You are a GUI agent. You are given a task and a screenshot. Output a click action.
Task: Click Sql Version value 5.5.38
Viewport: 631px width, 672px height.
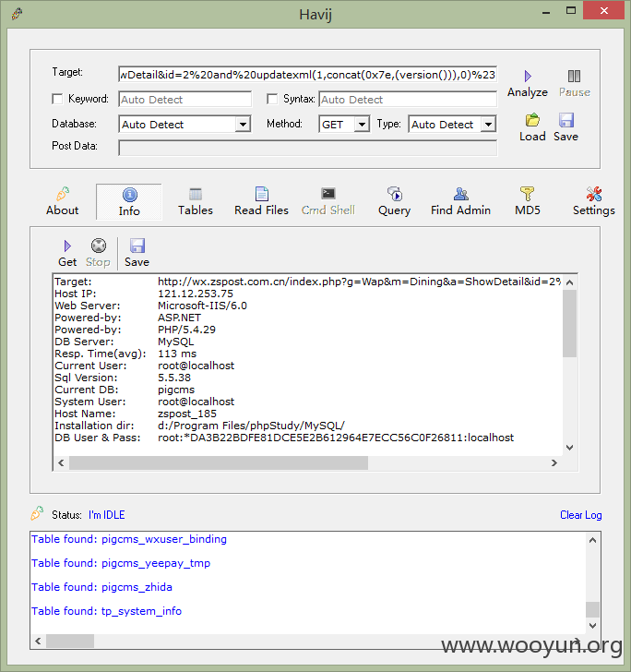(174, 378)
